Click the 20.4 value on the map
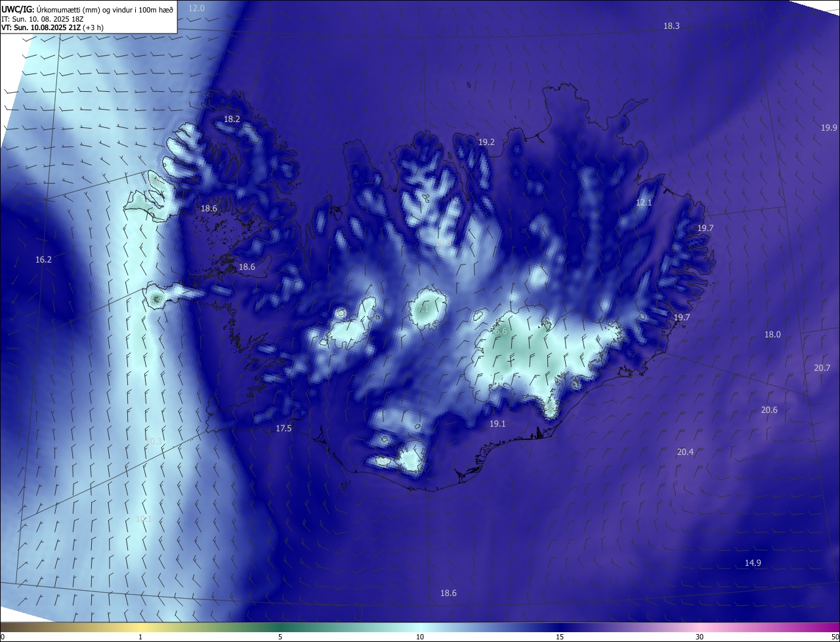This screenshot has height=642, width=840. click(x=685, y=452)
